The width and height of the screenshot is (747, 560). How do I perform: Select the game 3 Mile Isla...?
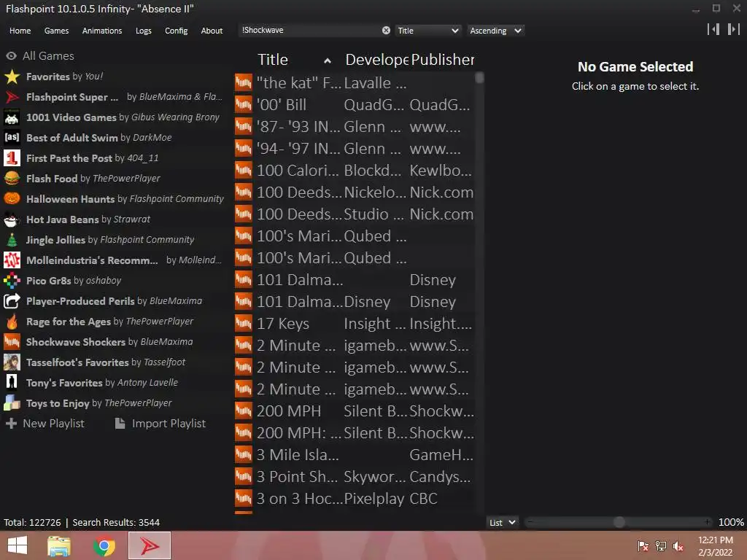pos(355,455)
